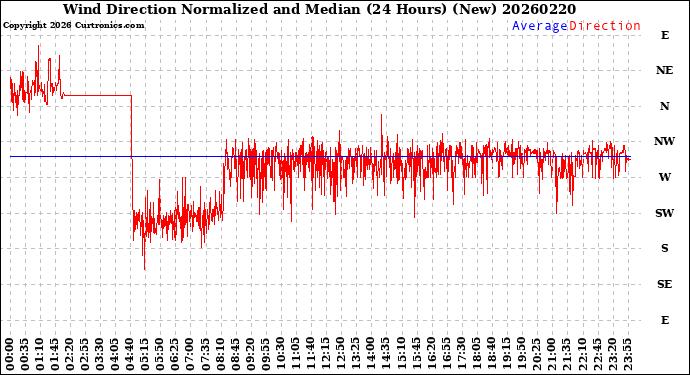
Task: Click the 01:45 time axis label
Action: [x=55, y=355]
